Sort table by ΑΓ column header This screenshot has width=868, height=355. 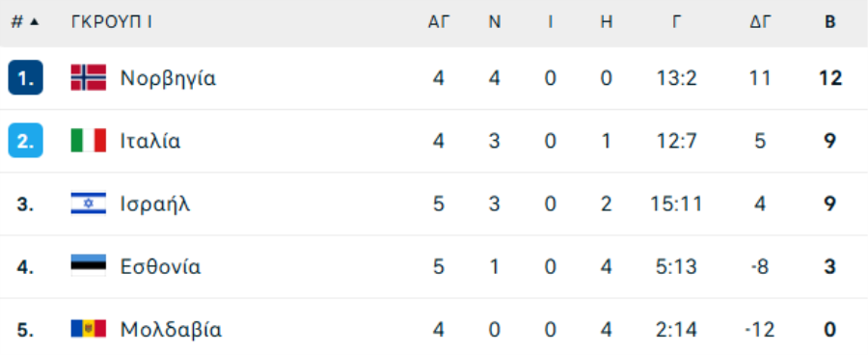pyautogui.click(x=439, y=22)
